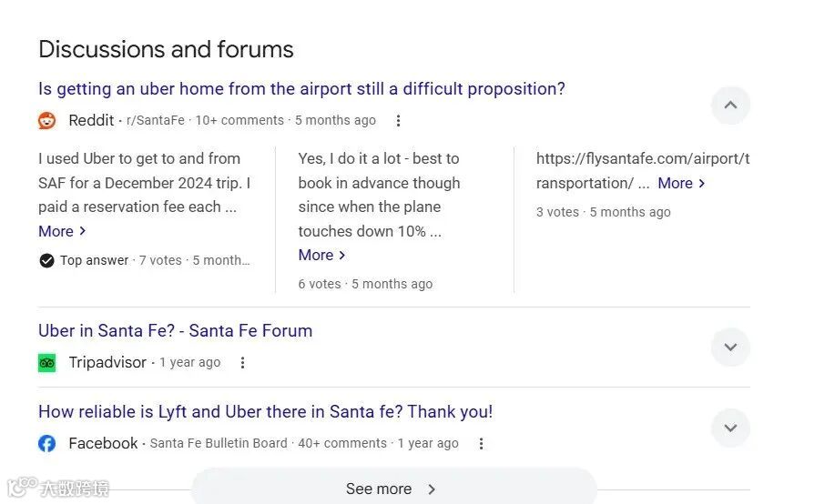Click the Reddit logo icon
Viewport: 835px width, 504px height.
point(47,120)
